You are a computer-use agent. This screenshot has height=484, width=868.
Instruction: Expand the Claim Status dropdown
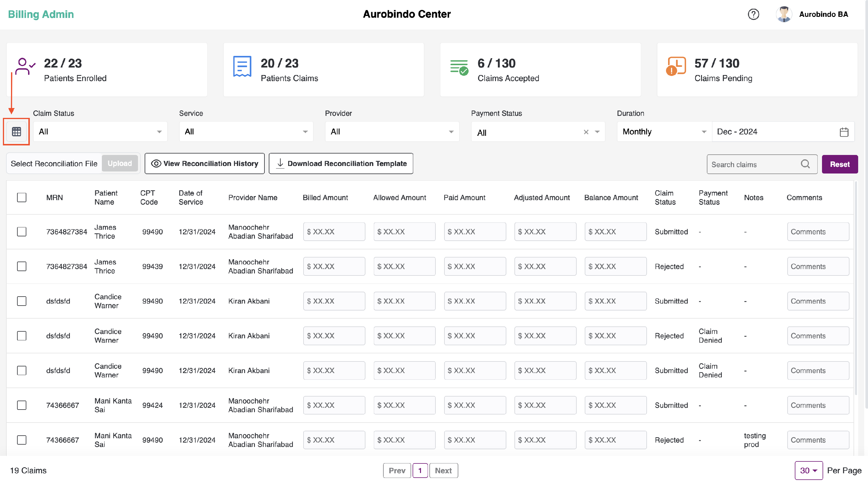[100, 131]
